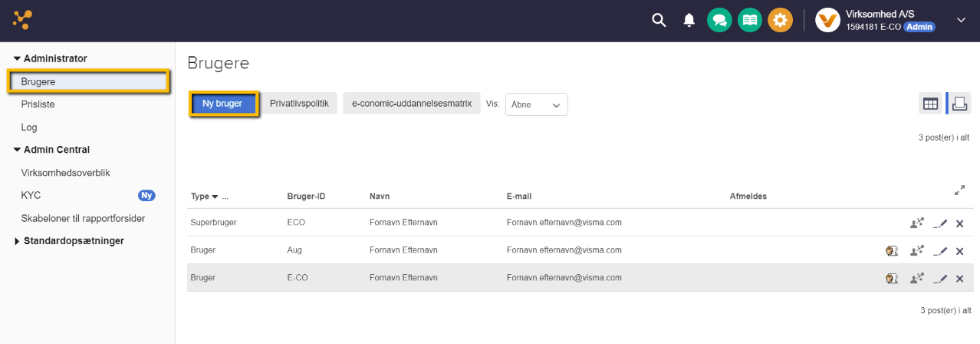Click the Privatlivspolitik button
Viewport: 980px width, 344px height.
click(299, 104)
